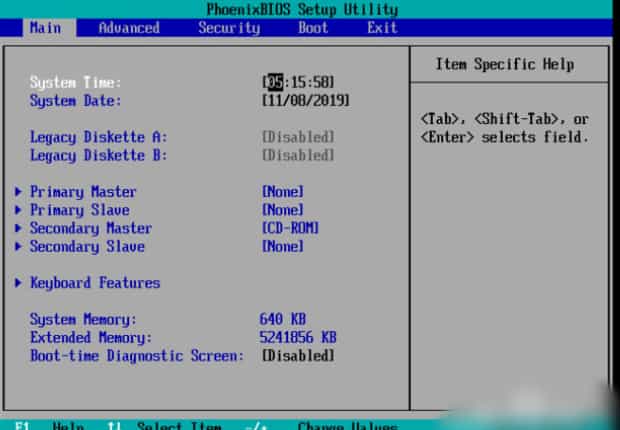Click the Primary Master None value
The width and height of the screenshot is (620, 430).
tap(283, 192)
